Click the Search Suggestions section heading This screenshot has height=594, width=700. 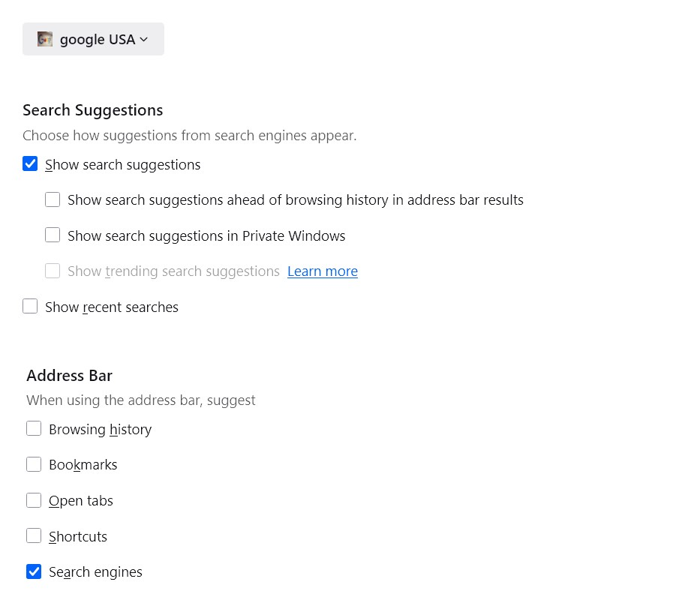[92, 110]
